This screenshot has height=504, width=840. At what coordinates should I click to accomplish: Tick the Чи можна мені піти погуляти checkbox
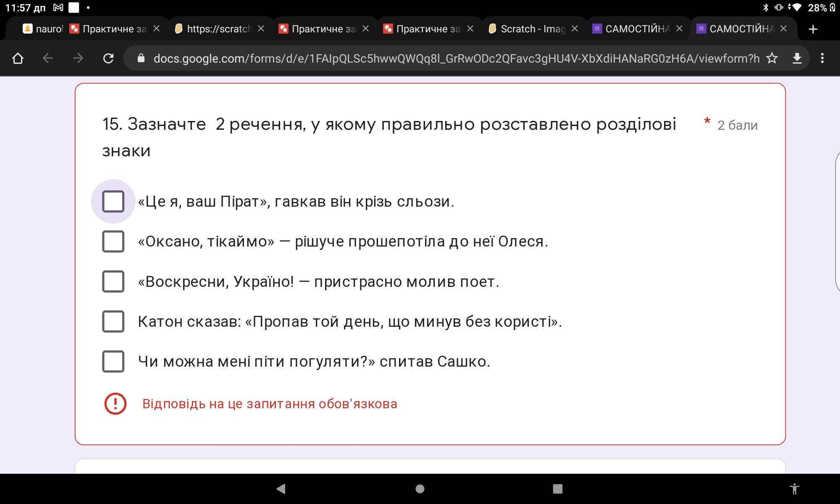(x=113, y=361)
